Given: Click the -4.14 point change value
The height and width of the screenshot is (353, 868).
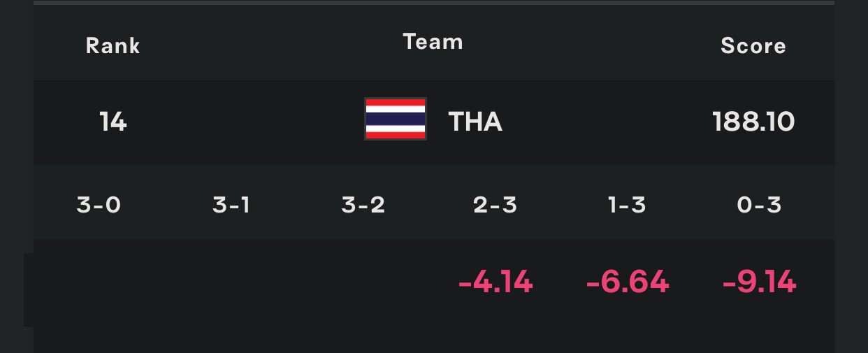Looking at the screenshot, I should pyautogui.click(x=496, y=283).
